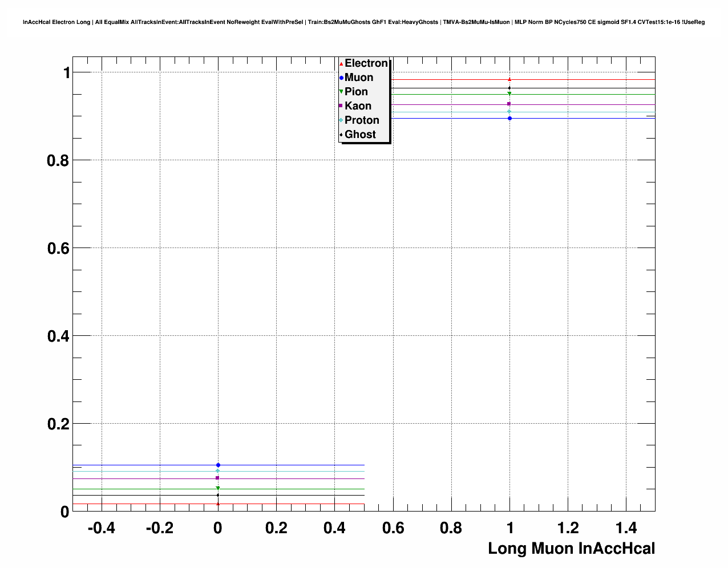The height and width of the screenshot is (568, 728).
Task: Click the x-axis label -0.4
Action: 101,529
